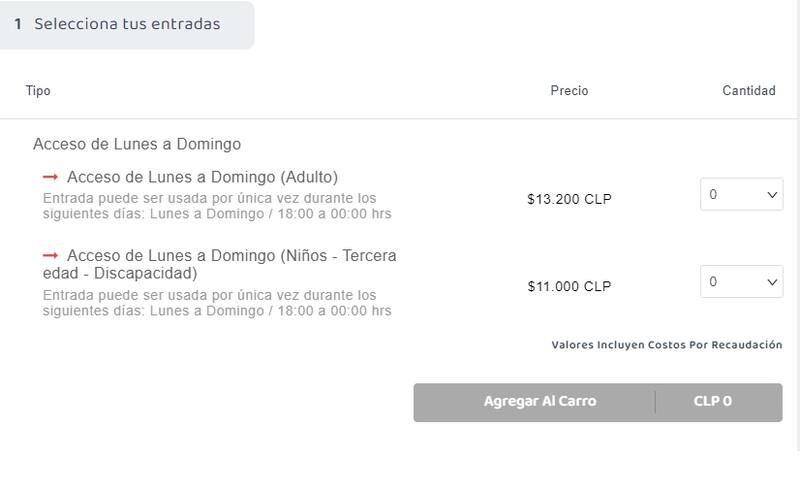The width and height of the screenshot is (800, 492).
Task: Click the usage description under the Adulto ticket
Action: coord(216,206)
